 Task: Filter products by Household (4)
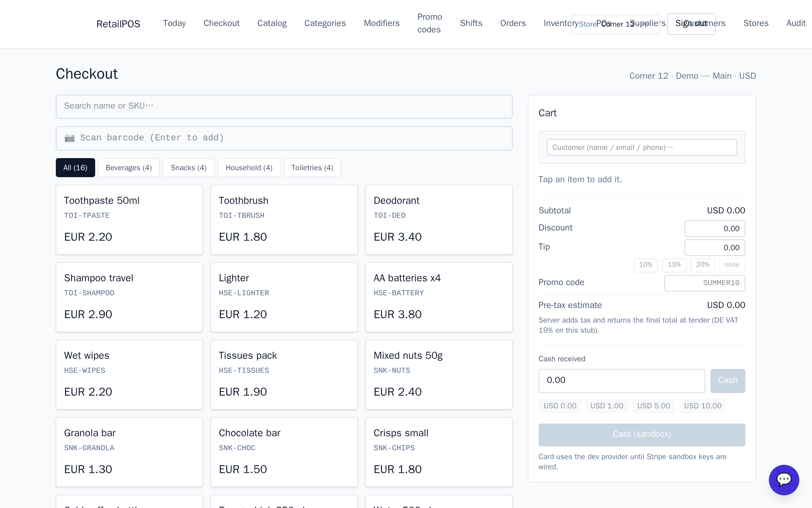249,168
